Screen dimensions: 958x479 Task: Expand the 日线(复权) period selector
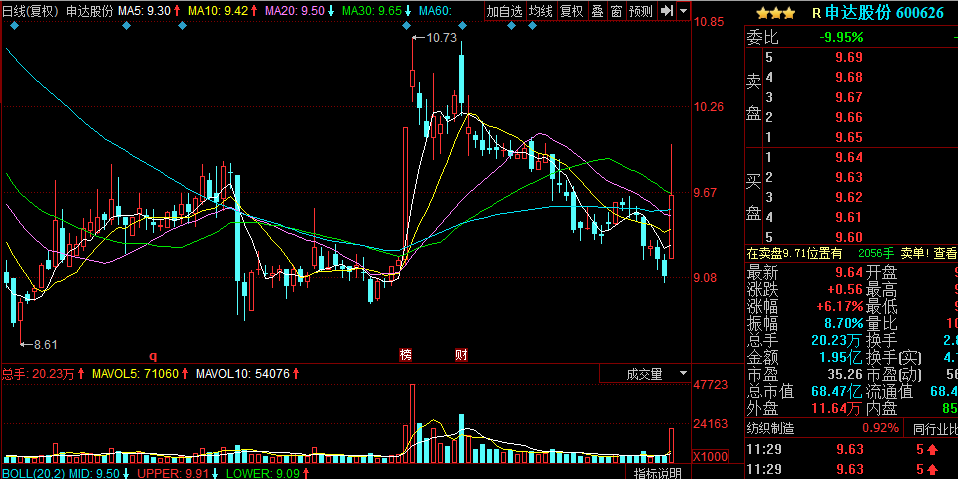click(31, 10)
